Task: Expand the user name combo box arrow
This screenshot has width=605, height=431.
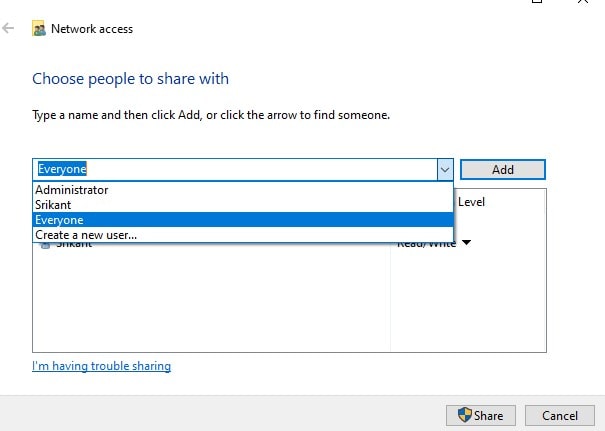Action: click(x=445, y=169)
